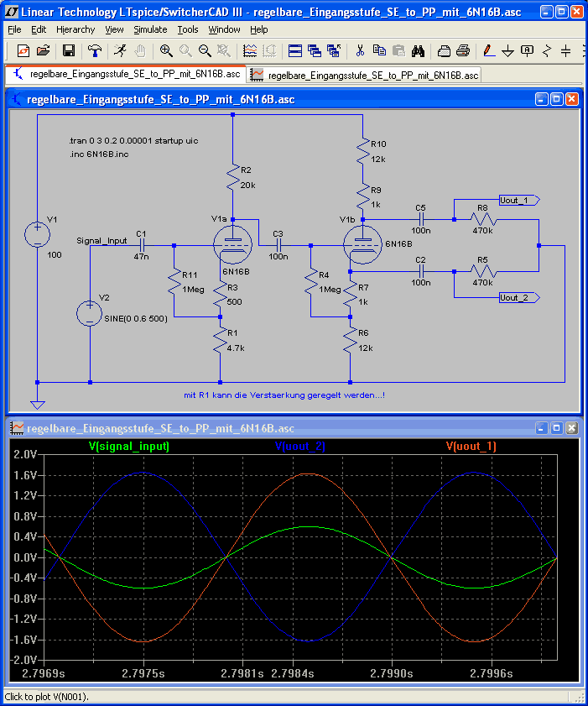
Task: Click the V(uout_1) trace label
Action: (471, 447)
